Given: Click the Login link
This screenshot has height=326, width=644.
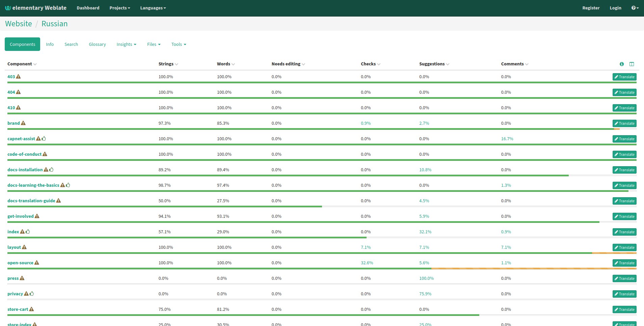Looking at the screenshot, I should coord(615,8).
